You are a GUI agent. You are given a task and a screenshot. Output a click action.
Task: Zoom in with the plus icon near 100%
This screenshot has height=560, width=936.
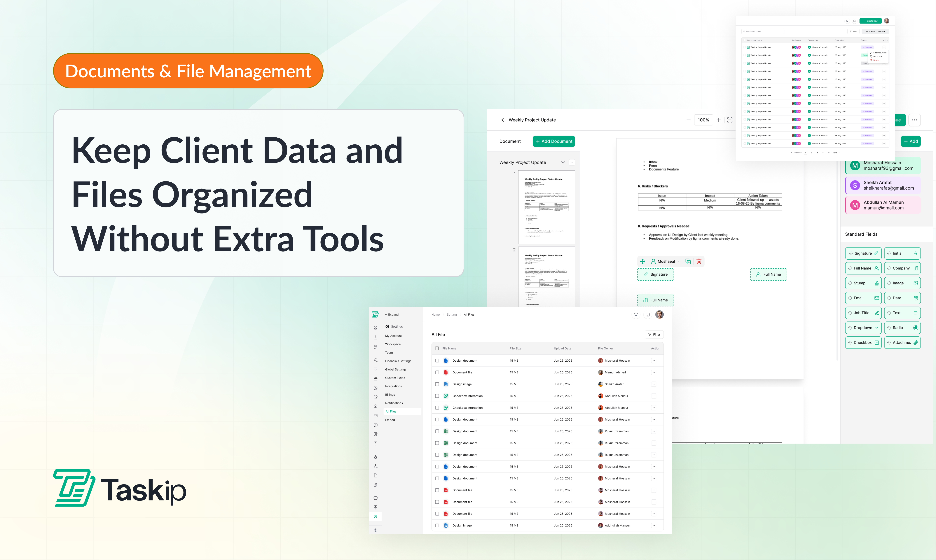[718, 120]
